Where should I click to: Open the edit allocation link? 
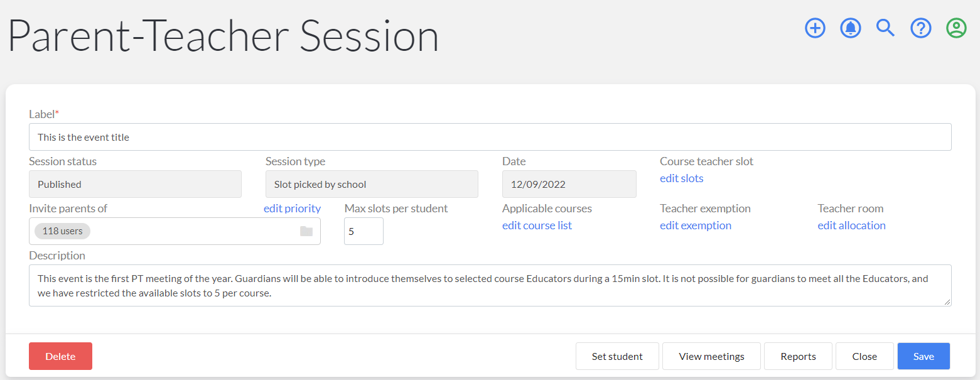(851, 225)
